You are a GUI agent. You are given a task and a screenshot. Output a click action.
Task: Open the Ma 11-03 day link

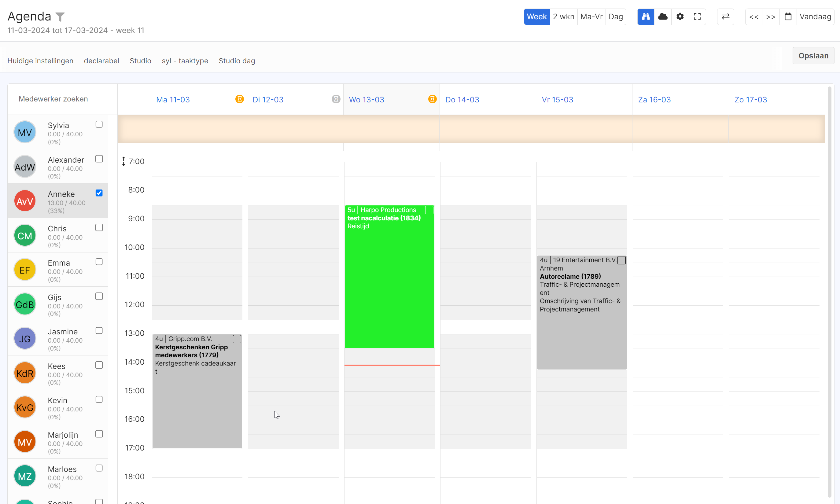(173, 100)
